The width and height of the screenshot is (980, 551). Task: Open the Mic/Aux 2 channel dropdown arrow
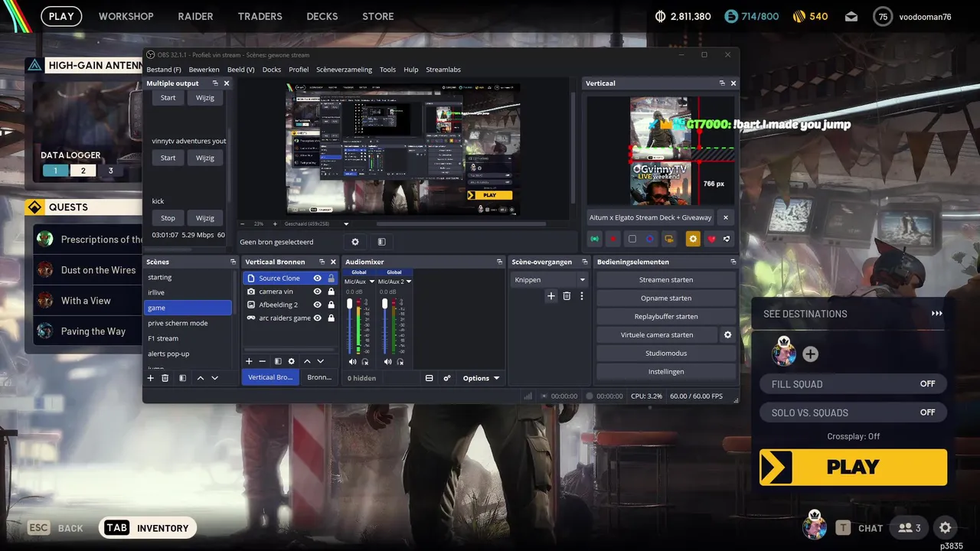[409, 282]
